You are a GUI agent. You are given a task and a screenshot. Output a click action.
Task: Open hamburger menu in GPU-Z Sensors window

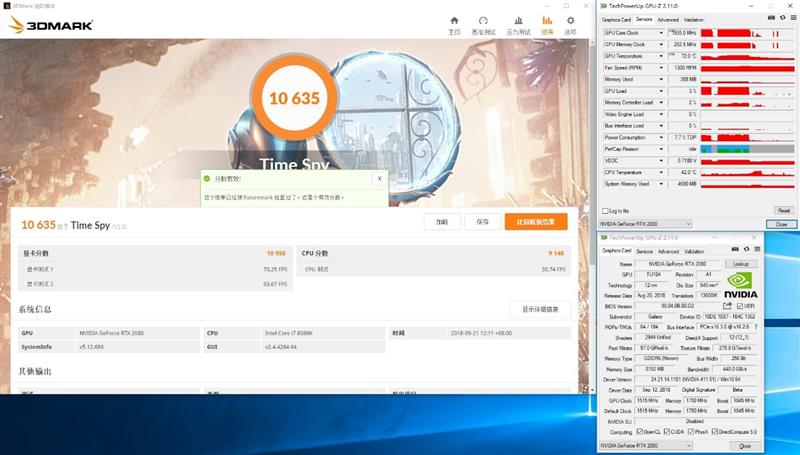tap(793, 18)
